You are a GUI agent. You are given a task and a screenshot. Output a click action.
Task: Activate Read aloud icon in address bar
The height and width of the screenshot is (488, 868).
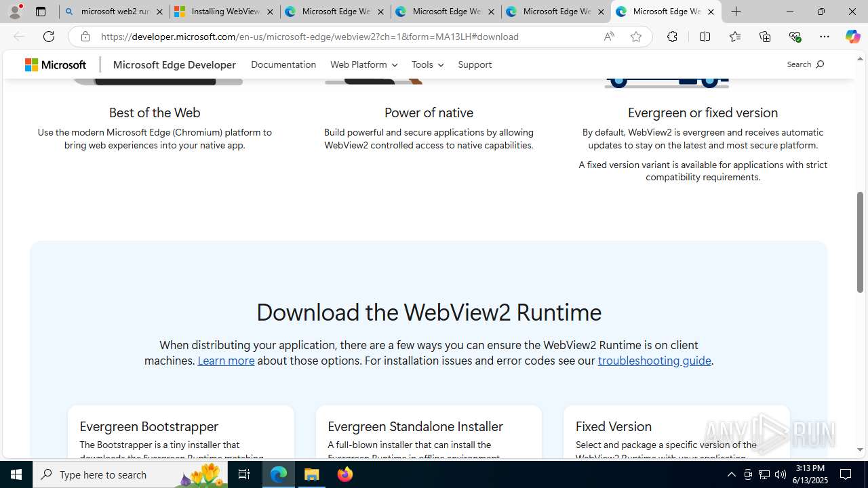[609, 37]
